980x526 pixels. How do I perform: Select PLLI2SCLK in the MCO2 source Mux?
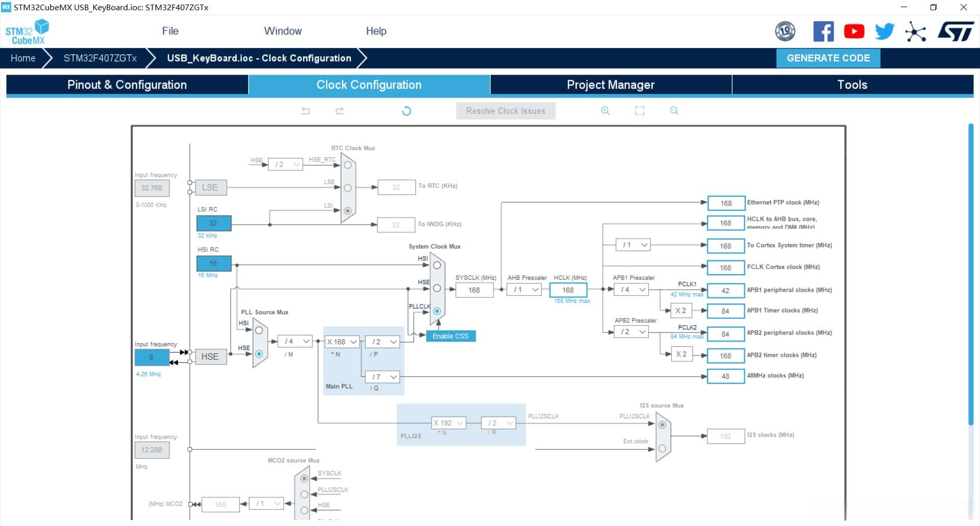coord(304,494)
